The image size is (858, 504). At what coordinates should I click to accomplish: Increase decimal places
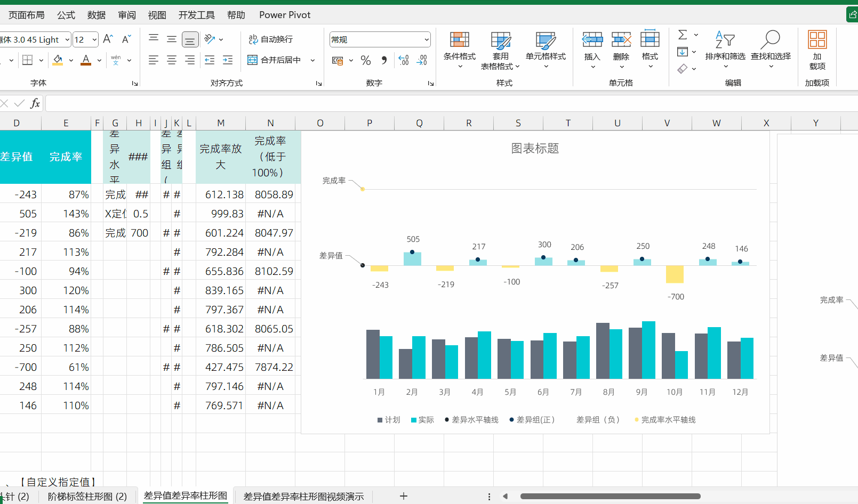(404, 60)
